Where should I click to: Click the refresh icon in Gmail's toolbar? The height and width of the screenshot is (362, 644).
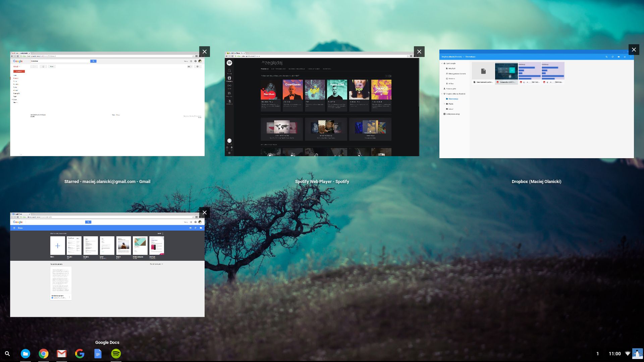[44, 66]
